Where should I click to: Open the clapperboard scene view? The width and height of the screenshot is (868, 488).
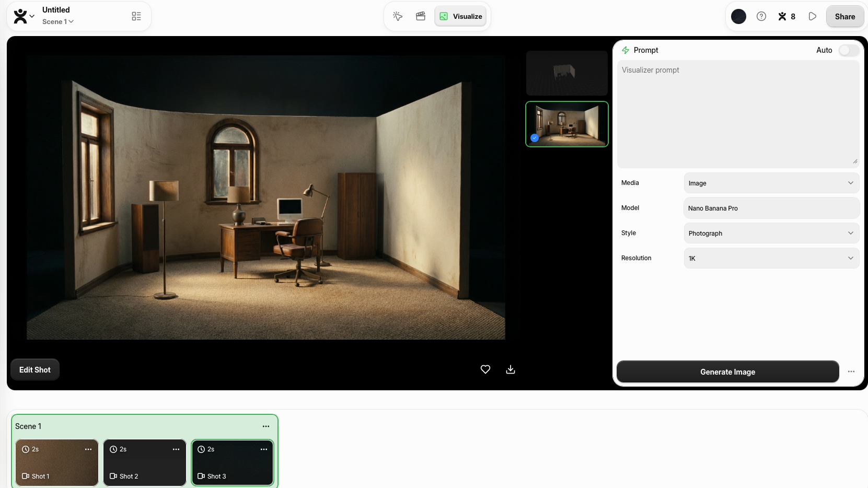(421, 16)
